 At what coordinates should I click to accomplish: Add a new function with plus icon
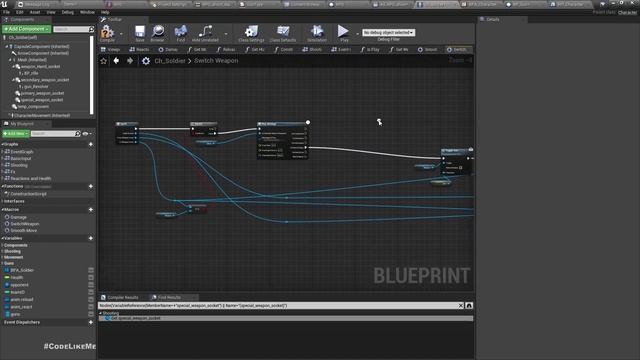click(91, 186)
